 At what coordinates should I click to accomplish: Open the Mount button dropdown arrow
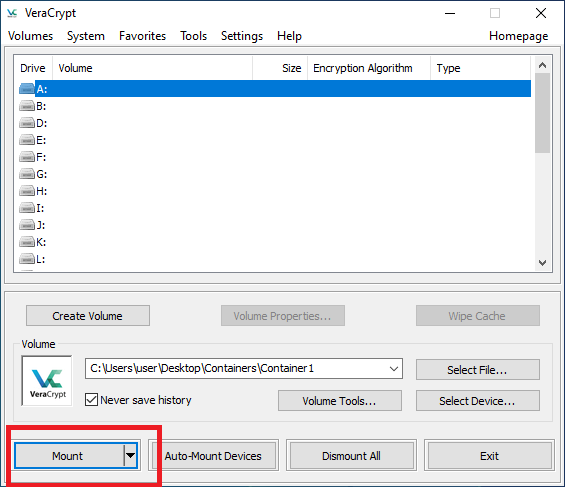pyautogui.click(x=130, y=456)
